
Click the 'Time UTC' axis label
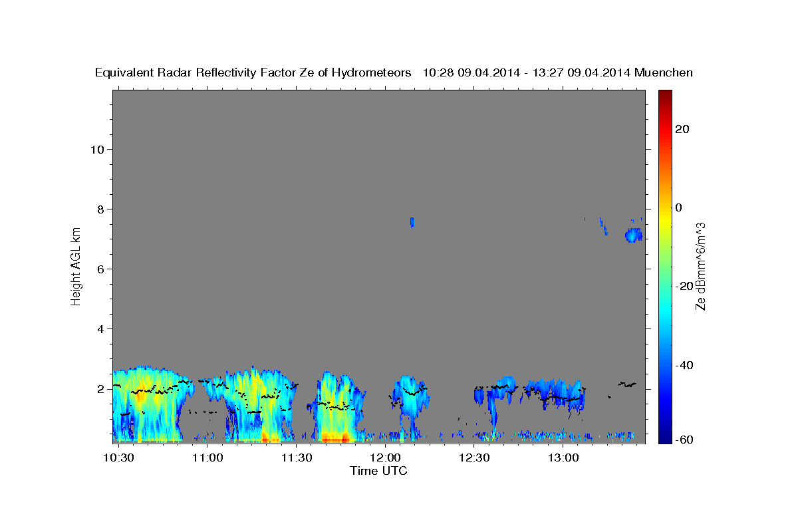pyautogui.click(x=378, y=471)
